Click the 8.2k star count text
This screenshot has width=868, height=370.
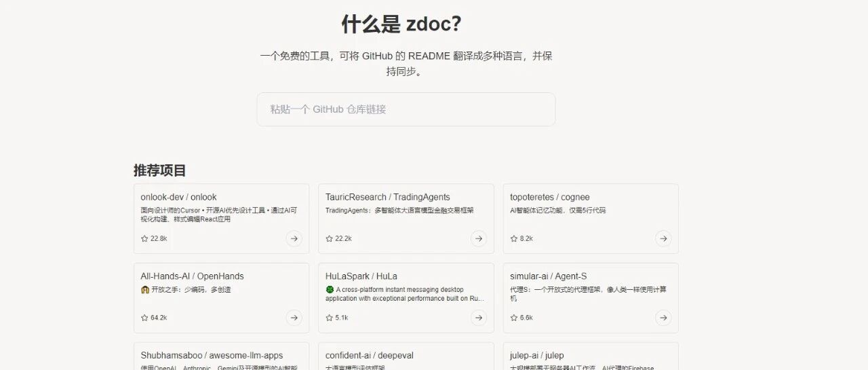click(526, 239)
